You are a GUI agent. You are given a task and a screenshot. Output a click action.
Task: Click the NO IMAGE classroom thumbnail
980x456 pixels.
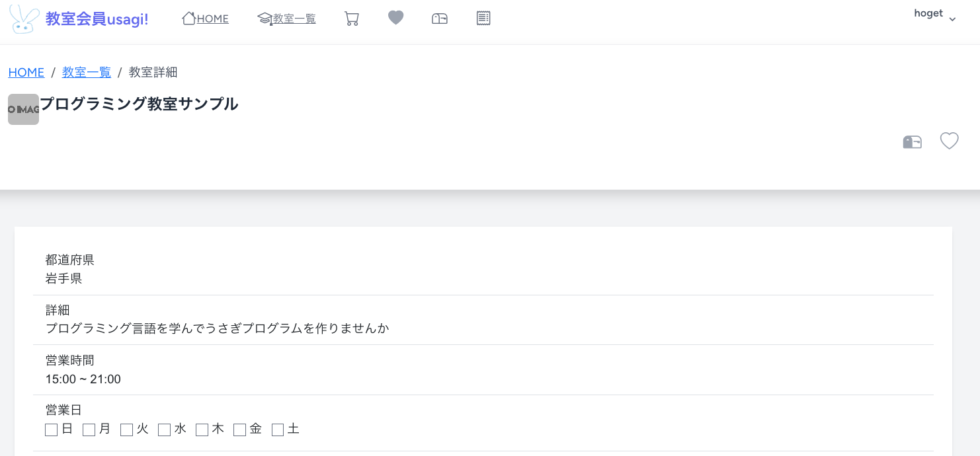(x=24, y=110)
